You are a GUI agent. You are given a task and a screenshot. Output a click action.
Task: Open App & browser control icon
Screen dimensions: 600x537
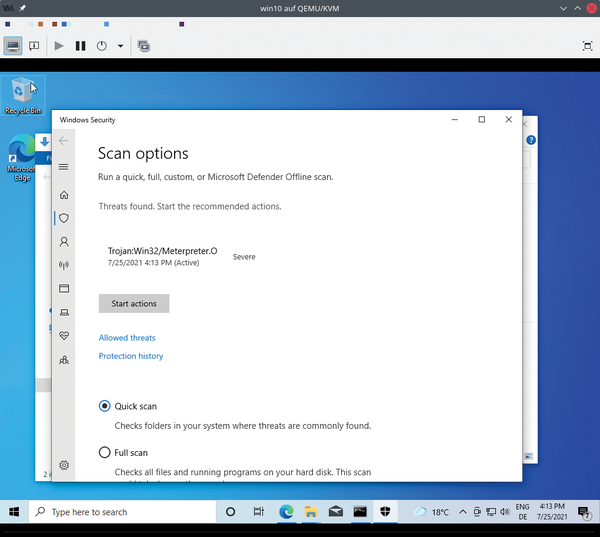[x=64, y=288]
